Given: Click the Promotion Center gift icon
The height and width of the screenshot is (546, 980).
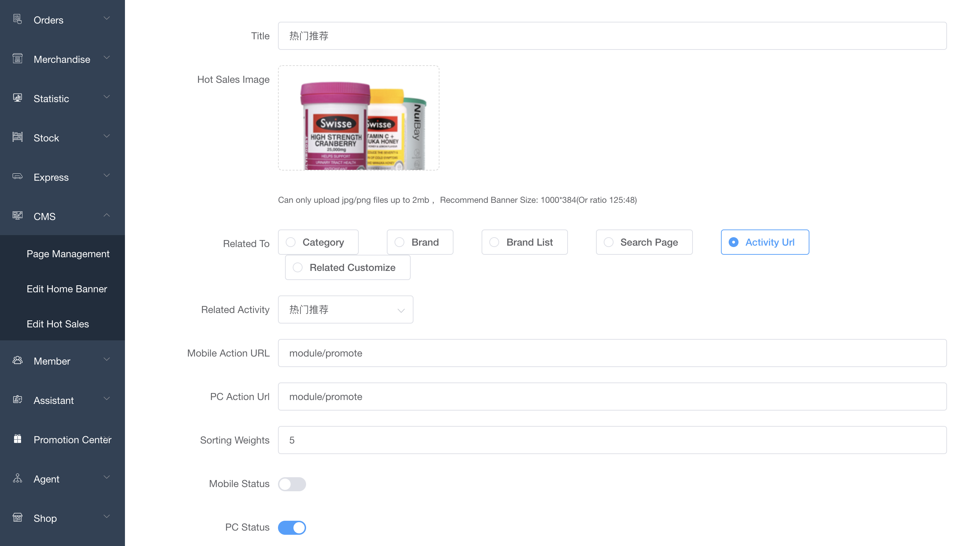Looking at the screenshot, I should click(18, 439).
